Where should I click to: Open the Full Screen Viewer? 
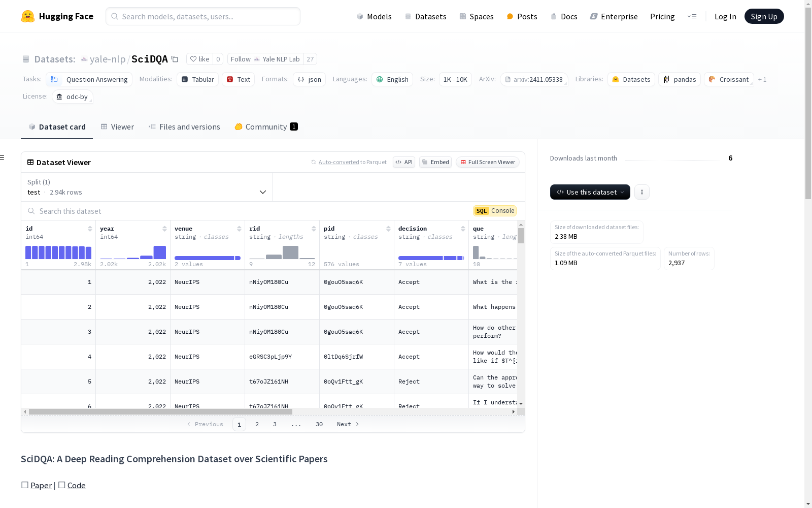pyautogui.click(x=487, y=162)
